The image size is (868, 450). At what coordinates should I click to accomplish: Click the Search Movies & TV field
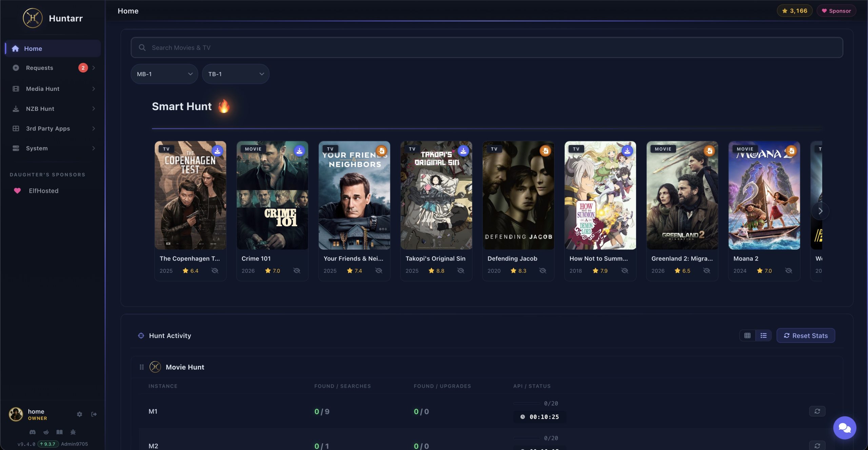(x=487, y=48)
